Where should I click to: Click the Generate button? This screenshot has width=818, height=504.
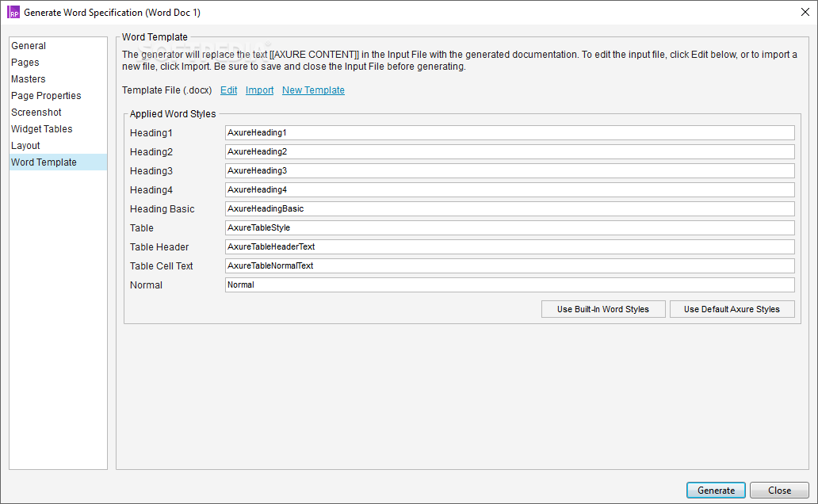pyautogui.click(x=716, y=491)
